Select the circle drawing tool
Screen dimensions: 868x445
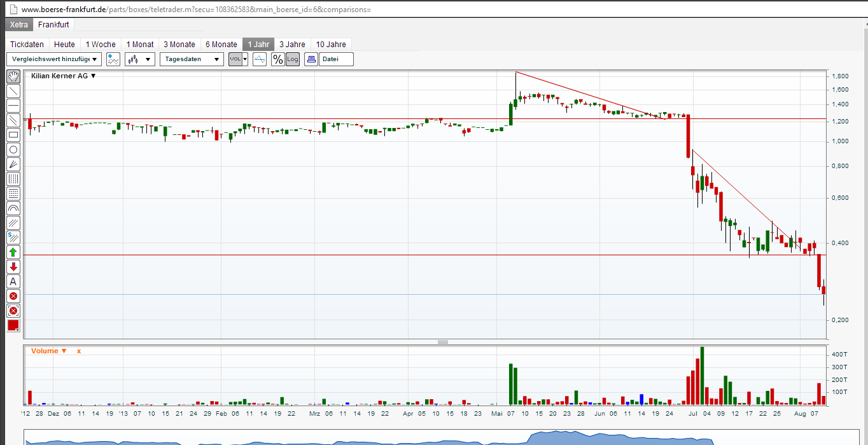point(13,150)
